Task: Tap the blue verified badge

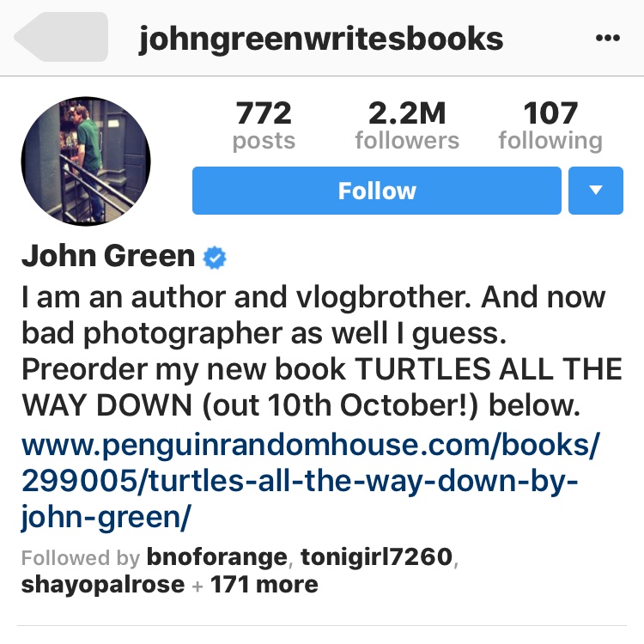Action: click(215, 258)
